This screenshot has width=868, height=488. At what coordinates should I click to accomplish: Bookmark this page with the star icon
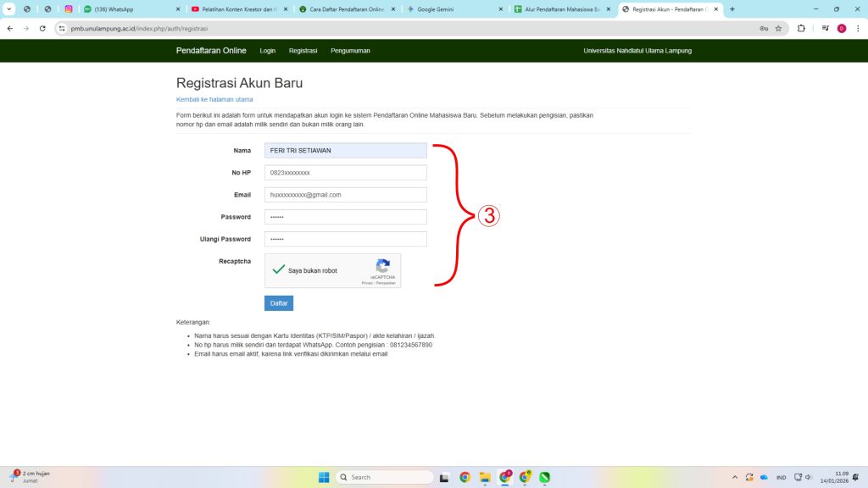(x=778, y=28)
